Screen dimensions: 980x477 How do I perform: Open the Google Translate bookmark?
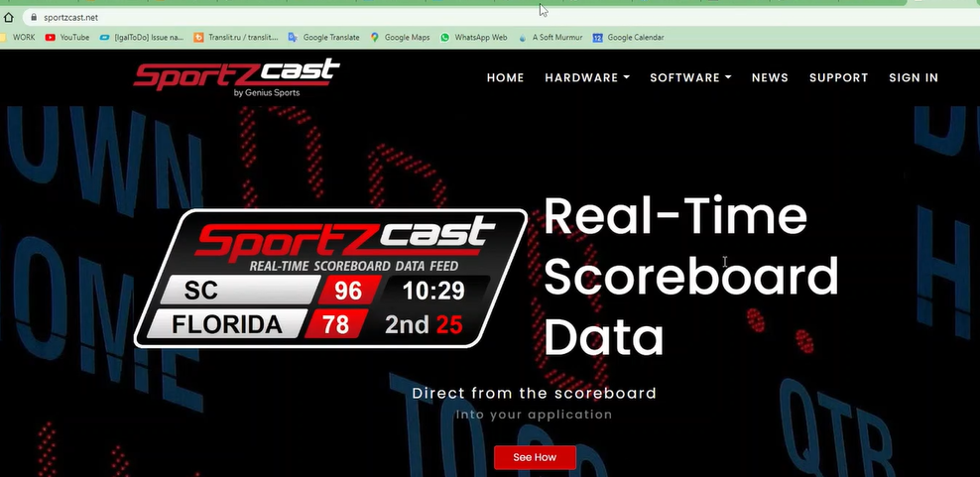click(x=323, y=38)
